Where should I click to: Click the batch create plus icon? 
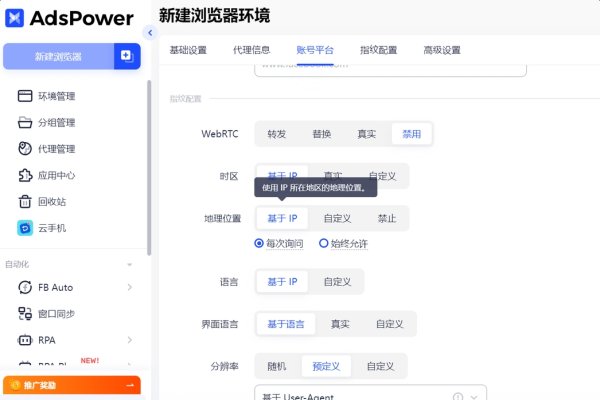tap(127, 56)
